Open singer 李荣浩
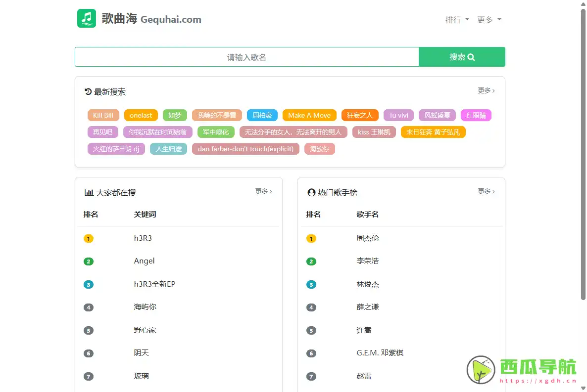Viewport: 587px width, 392px height. (368, 261)
